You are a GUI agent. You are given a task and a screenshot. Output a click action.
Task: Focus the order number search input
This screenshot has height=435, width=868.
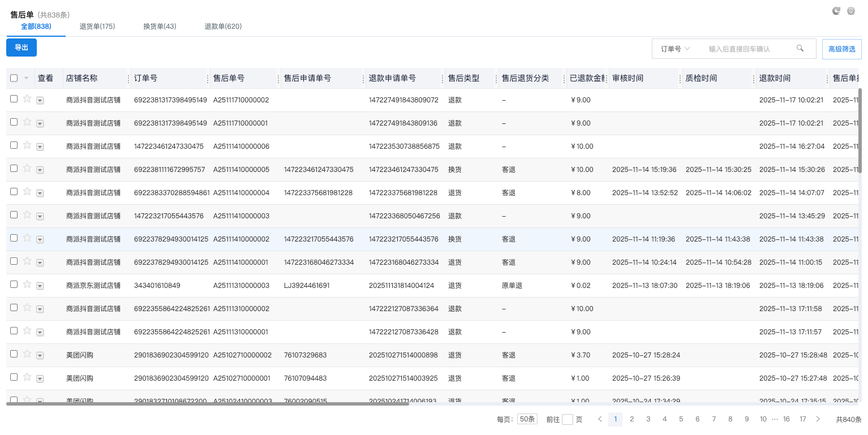point(749,49)
